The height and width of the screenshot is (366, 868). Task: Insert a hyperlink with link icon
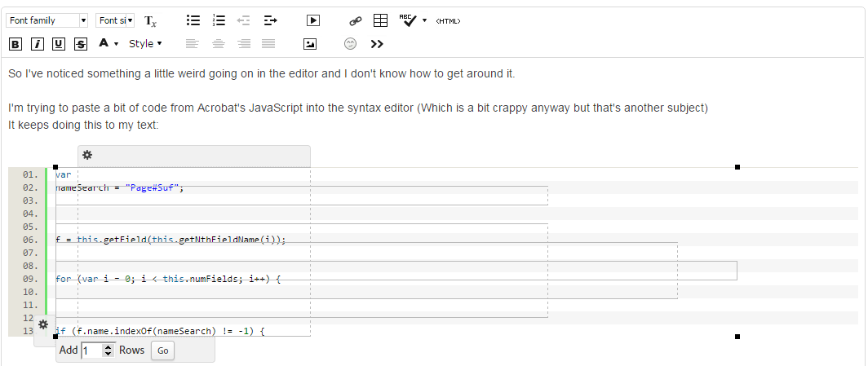(356, 21)
